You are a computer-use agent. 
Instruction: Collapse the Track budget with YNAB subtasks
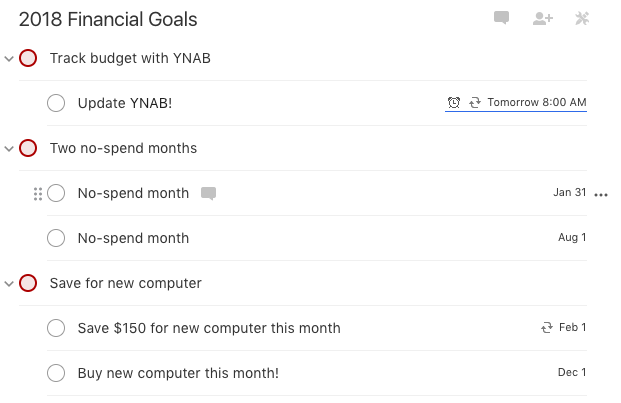click(x=9, y=59)
